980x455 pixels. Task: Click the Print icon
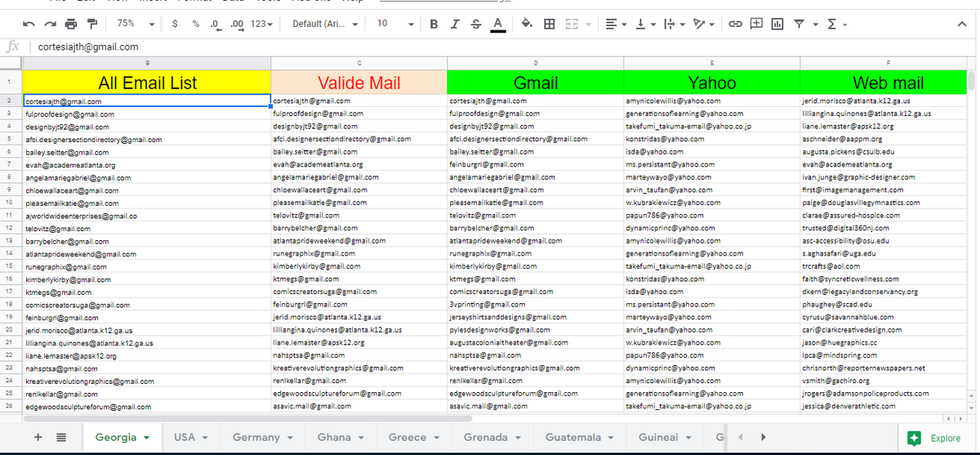point(70,24)
